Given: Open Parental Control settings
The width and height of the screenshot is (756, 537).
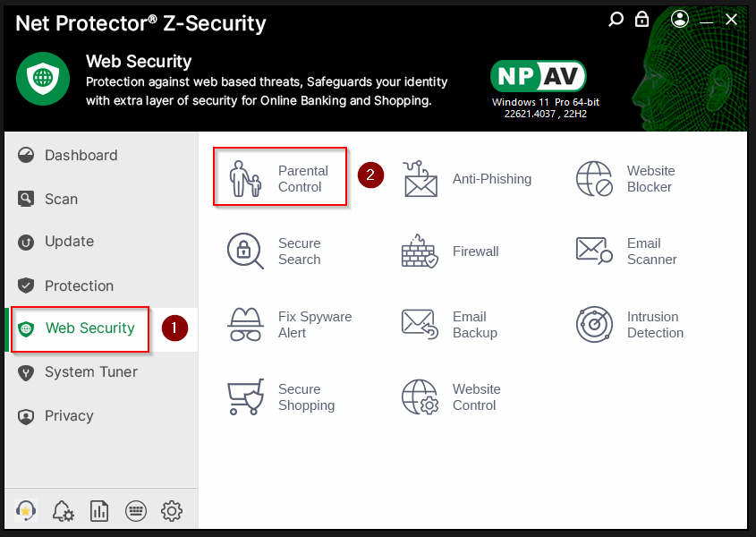Looking at the screenshot, I should point(280,178).
